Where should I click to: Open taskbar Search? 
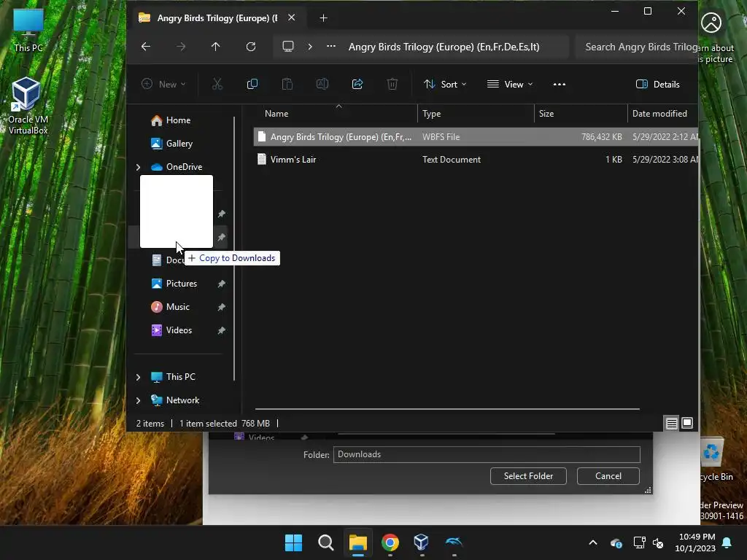pyautogui.click(x=326, y=542)
